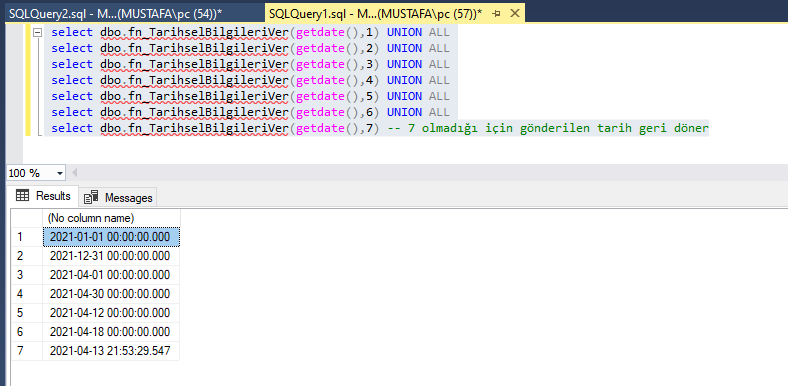The width and height of the screenshot is (788, 386).
Task: Click the Results grid icon
Action: pos(23,196)
